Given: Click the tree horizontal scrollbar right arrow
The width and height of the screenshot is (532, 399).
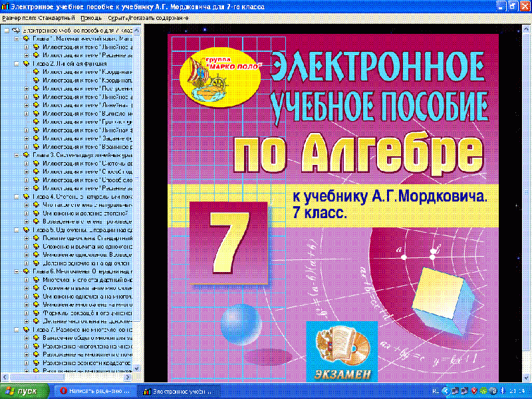Looking at the screenshot, I should [x=128, y=377].
